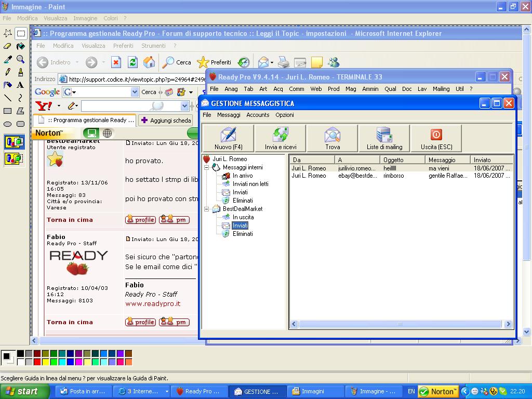Screen dimensions: 532x399
Task: Open the Yahoo Y! logo dropdown arrow
Action: tap(59, 106)
